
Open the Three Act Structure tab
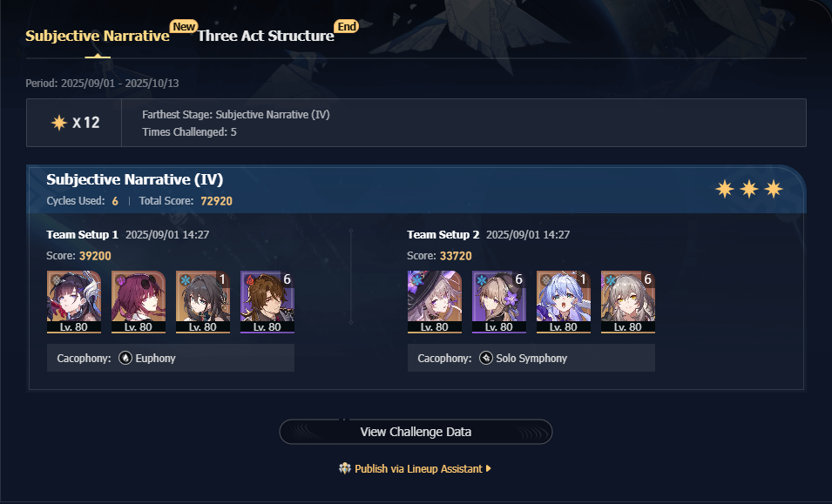[266, 36]
